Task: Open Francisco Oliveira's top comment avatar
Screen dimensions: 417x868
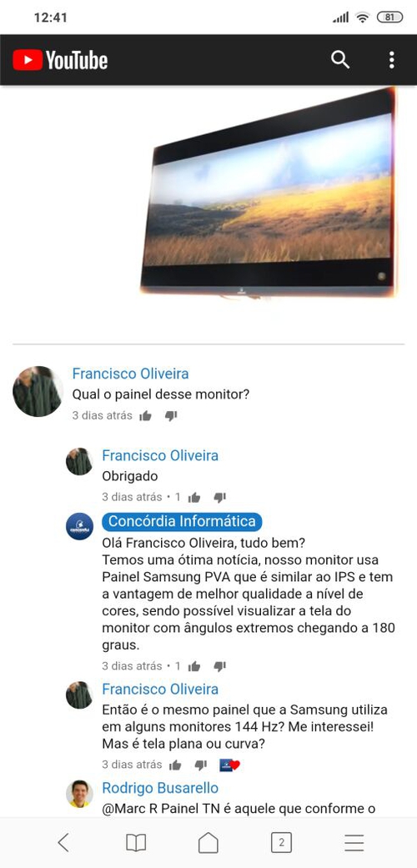Action: (37, 391)
